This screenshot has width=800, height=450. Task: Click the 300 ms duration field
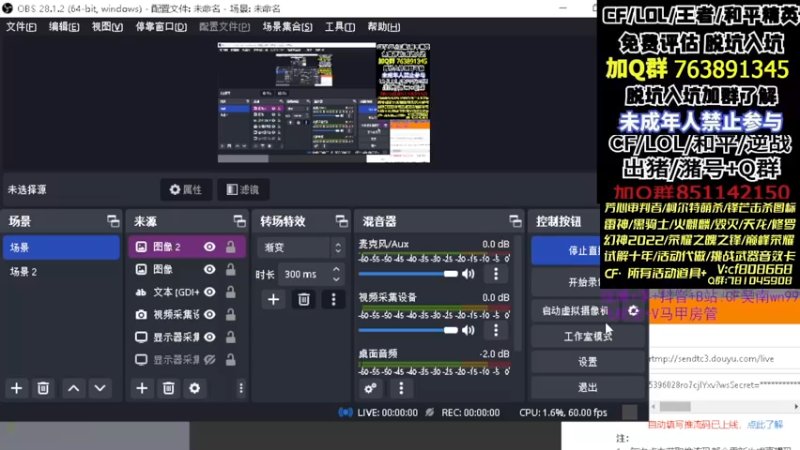(x=304, y=274)
